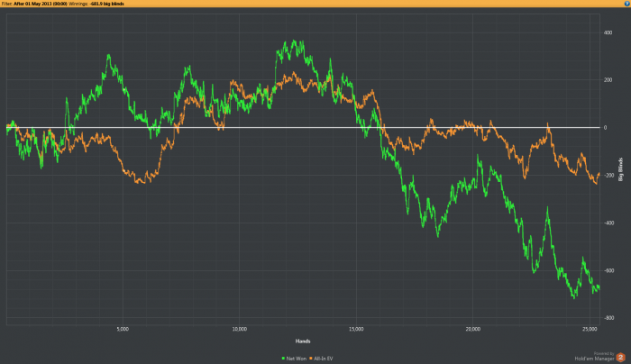Click the 25,000 hands axis label

click(x=590, y=329)
